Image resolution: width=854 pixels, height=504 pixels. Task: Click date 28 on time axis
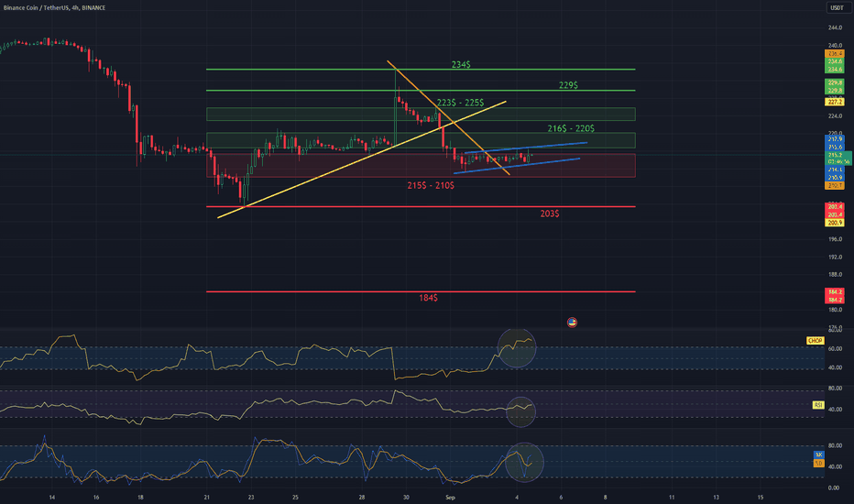362,498
